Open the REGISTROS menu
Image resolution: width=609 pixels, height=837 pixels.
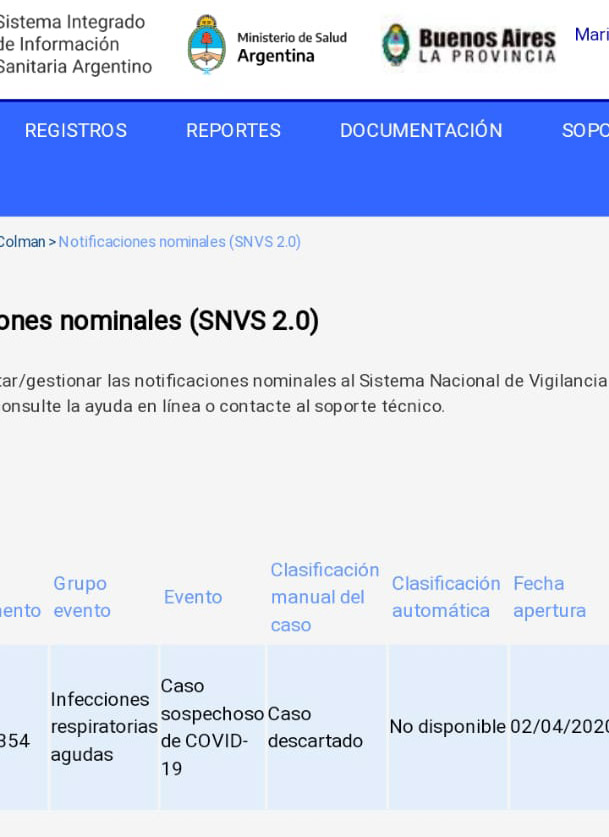[76, 131]
